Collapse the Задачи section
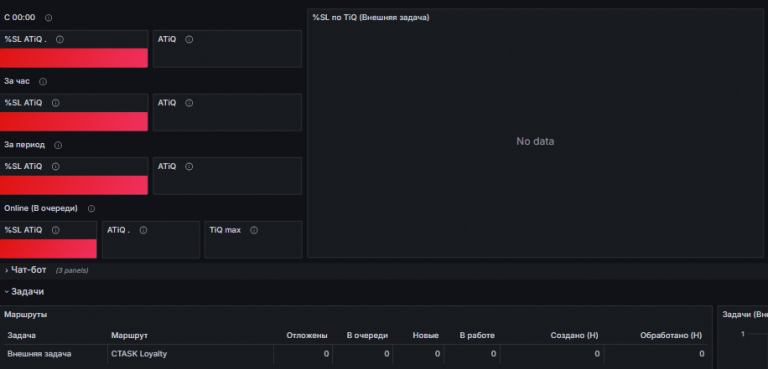 point(24,292)
